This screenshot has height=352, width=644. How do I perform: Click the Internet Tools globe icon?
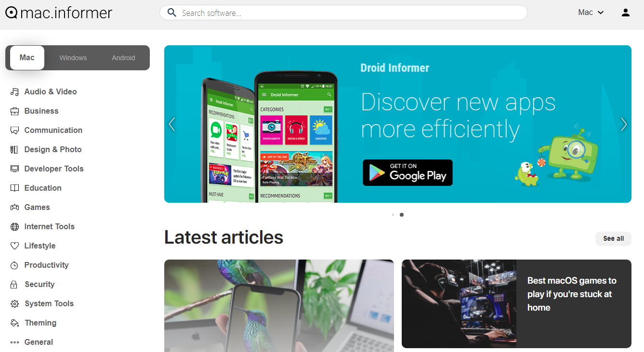(14, 226)
